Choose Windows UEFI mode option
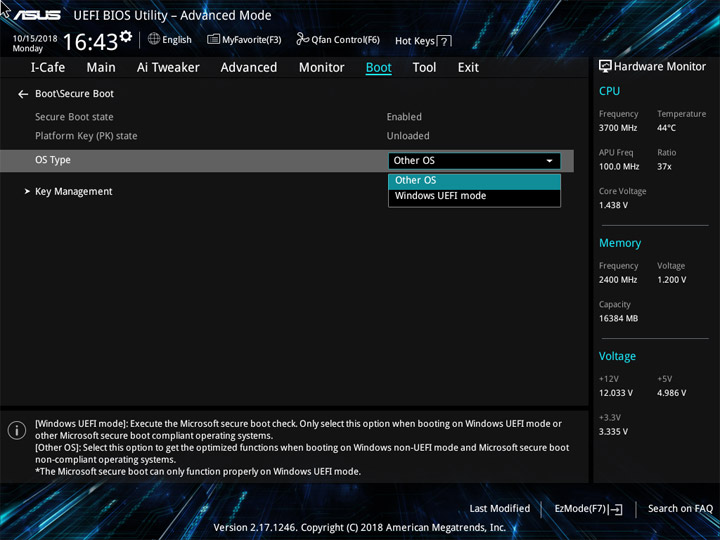 click(x=474, y=196)
